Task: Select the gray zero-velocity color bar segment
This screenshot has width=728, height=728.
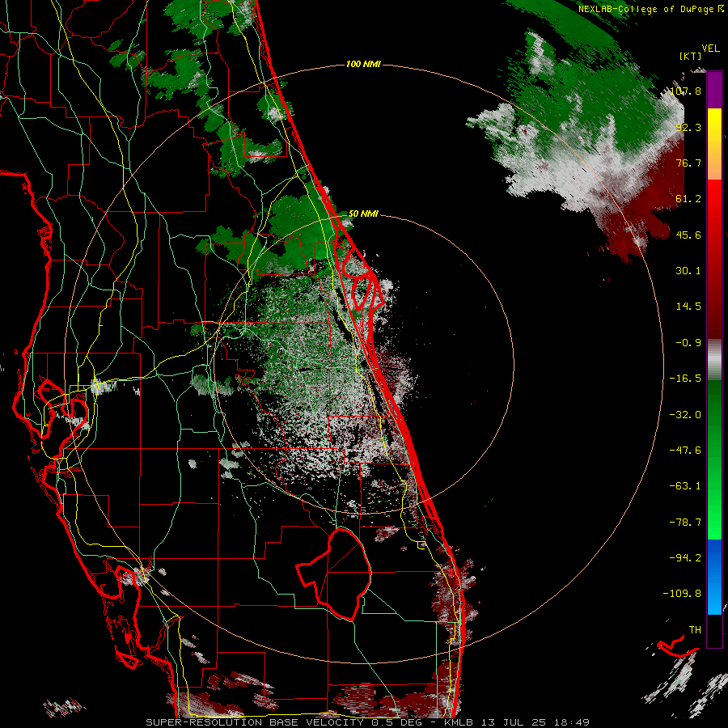Action: [714, 360]
